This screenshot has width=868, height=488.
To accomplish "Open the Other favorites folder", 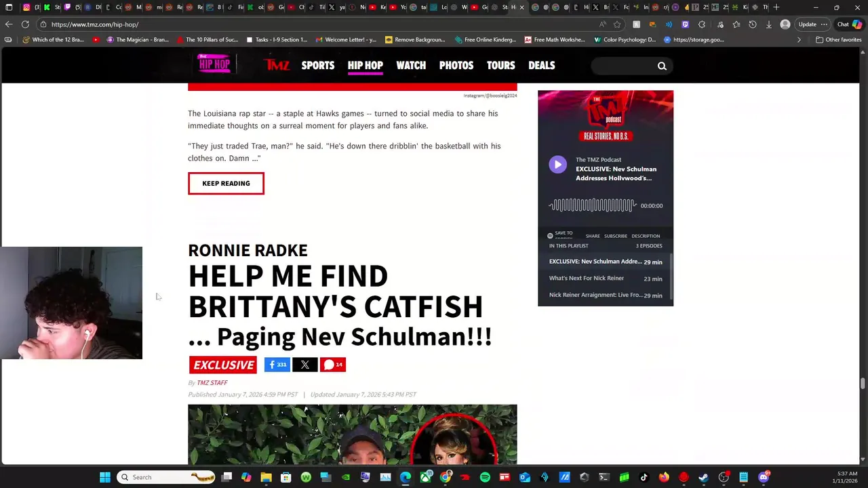I will (x=838, y=39).
